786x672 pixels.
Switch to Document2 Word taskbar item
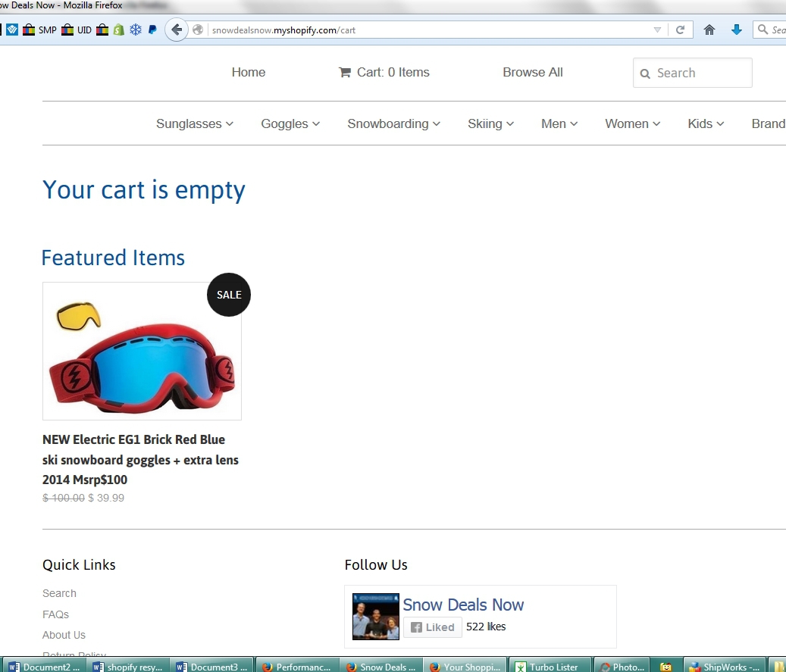(44, 666)
